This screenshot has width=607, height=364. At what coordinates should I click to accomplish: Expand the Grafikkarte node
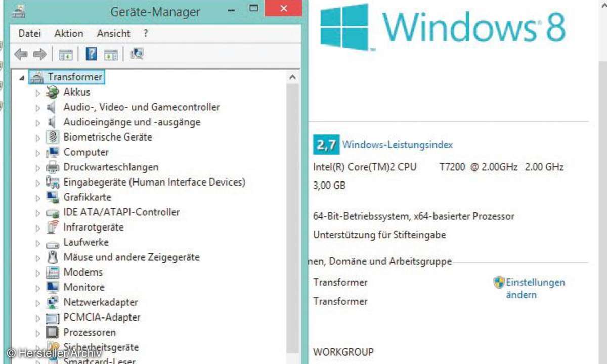(x=38, y=198)
